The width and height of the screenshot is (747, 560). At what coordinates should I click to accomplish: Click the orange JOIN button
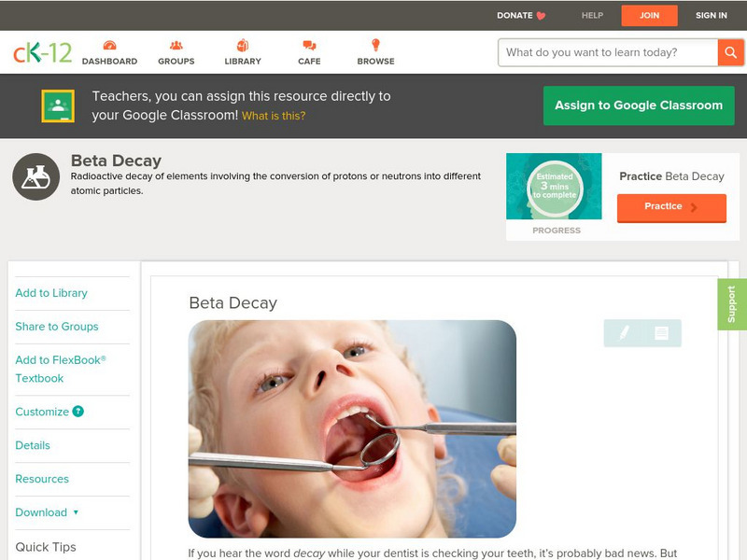(649, 16)
